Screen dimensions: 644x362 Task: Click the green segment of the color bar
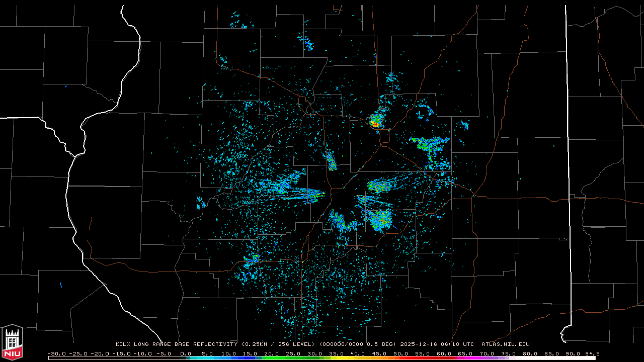click(289, 358)
